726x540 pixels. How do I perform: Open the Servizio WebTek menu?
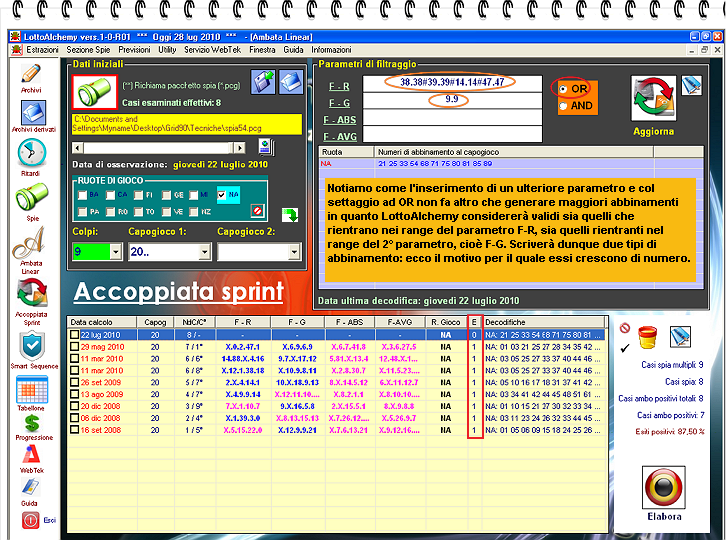(x=213, y=50)
